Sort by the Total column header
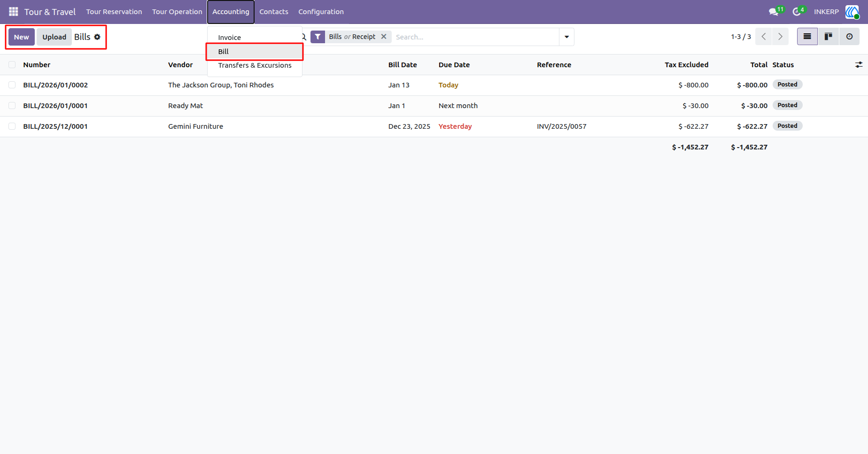 coord(759,65)
